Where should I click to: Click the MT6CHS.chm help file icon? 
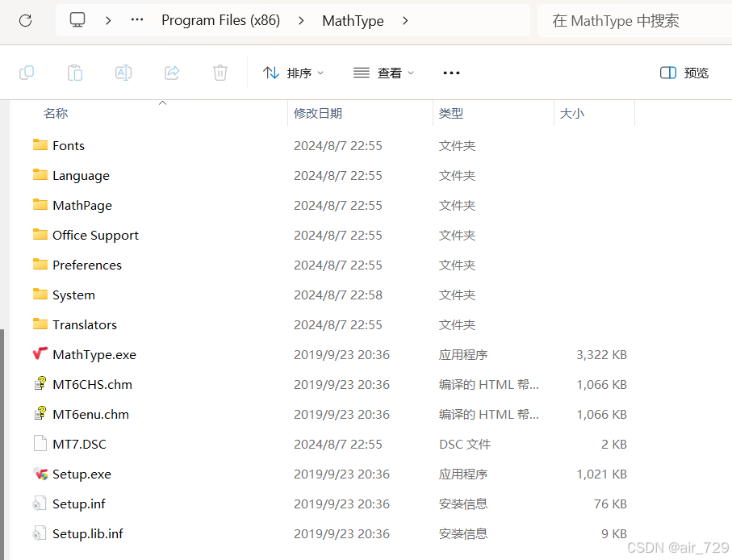click(40, 383)
